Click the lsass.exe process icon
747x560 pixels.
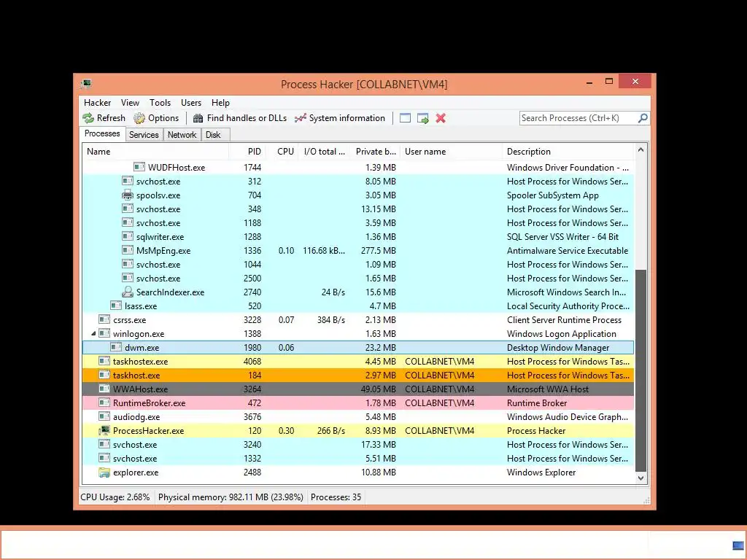click(116, 306)
